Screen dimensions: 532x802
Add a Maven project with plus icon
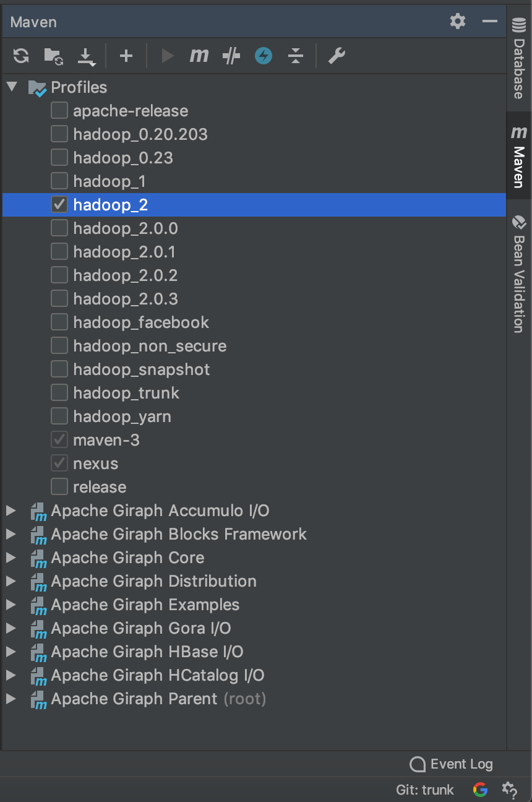tap(126, 56)
